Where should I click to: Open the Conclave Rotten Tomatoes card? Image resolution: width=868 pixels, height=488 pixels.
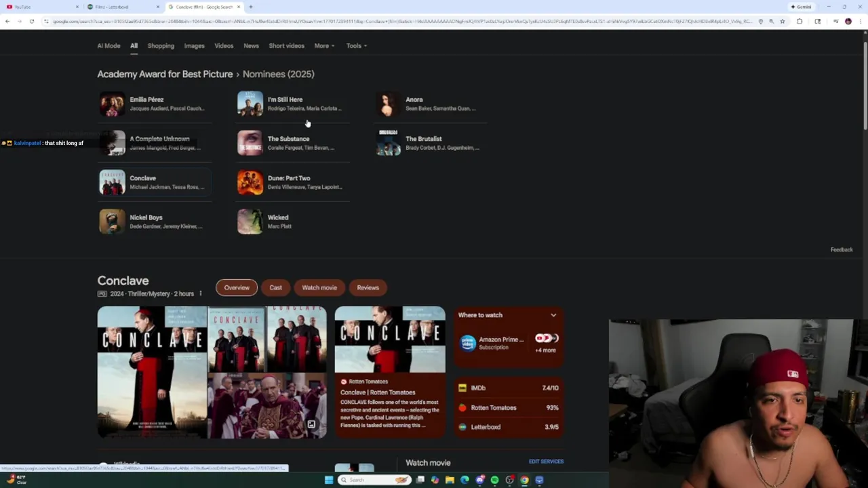[390, 371]
